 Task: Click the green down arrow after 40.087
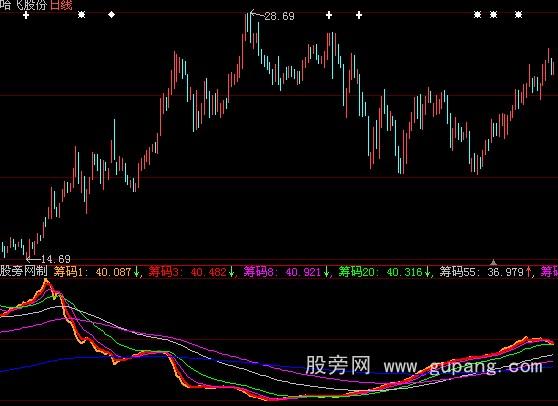tap(136, 272)
